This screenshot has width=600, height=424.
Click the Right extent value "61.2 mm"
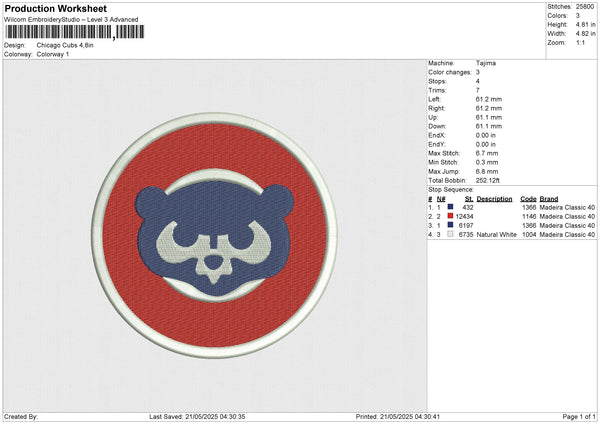coord(489,108)
